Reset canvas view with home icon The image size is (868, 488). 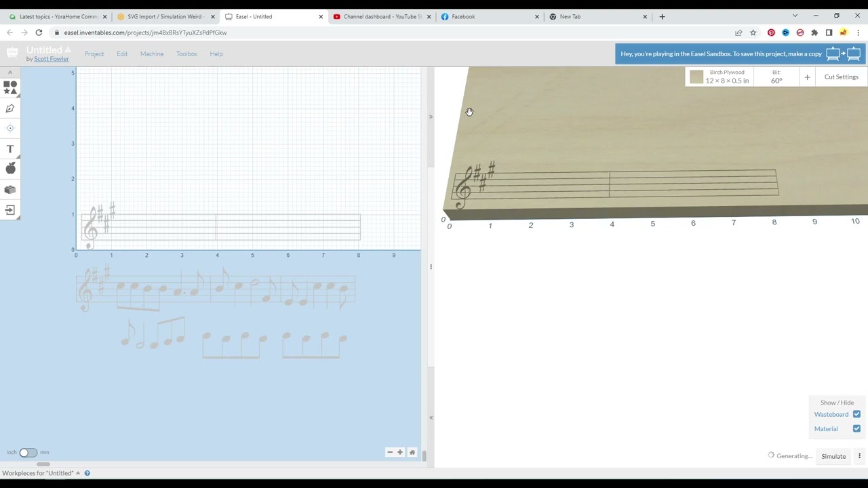tap(412, 453)
